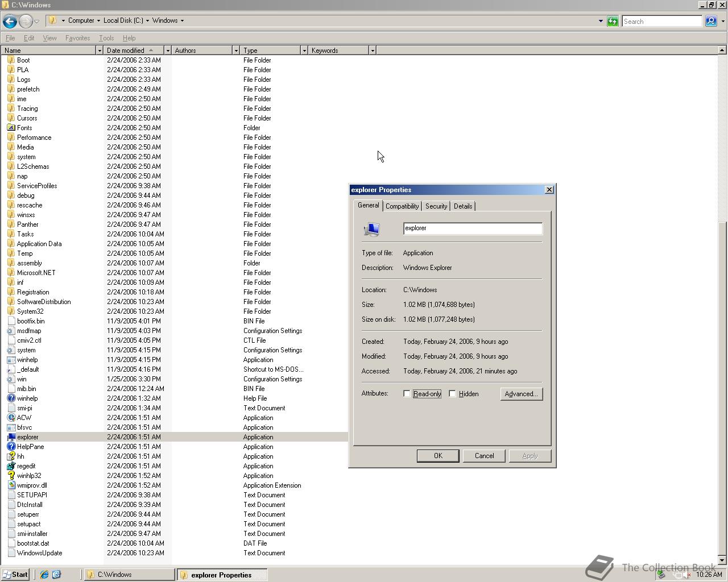The height and width of the screenshot is (582, 728).
Task: Expand the Windows breadcrumb dropdown arrow
Action: click(182, 20)
